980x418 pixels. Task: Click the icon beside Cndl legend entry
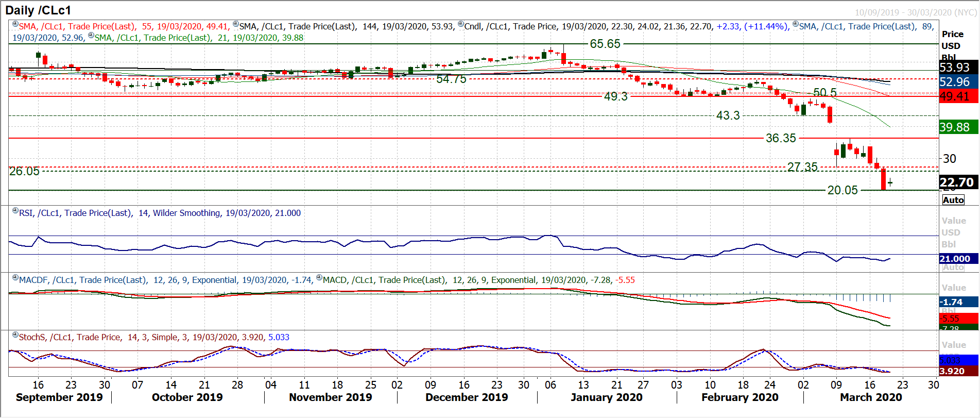(461, 24)
